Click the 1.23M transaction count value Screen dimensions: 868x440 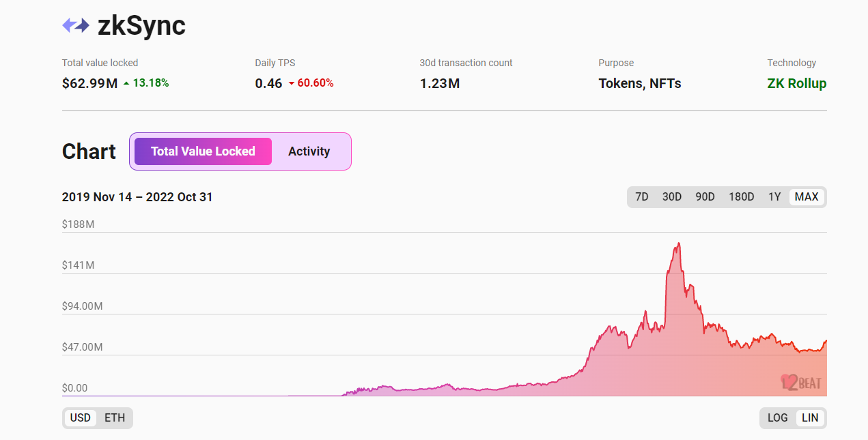440,84
